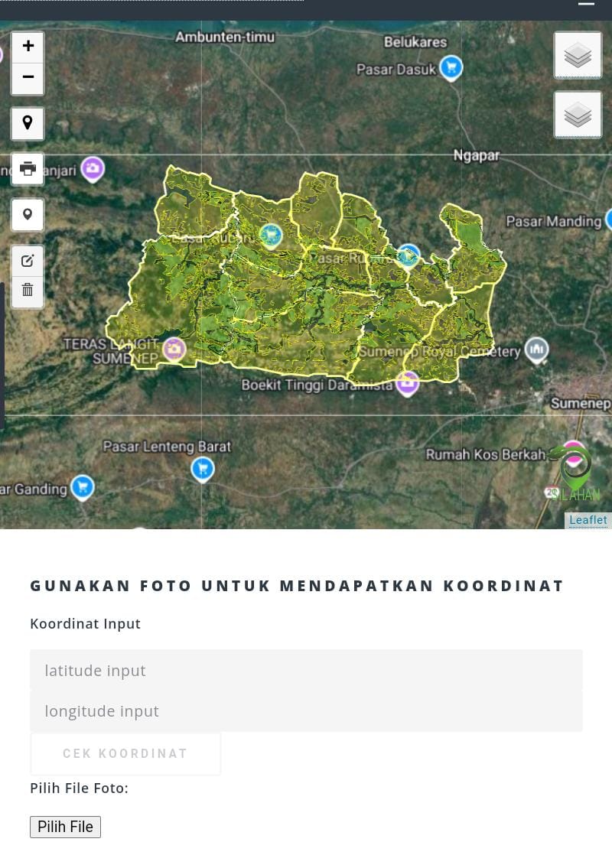Expand the second layers control
Image resolution: width=612 pixels, height=868 pixels.
click(x=578, y=115)
